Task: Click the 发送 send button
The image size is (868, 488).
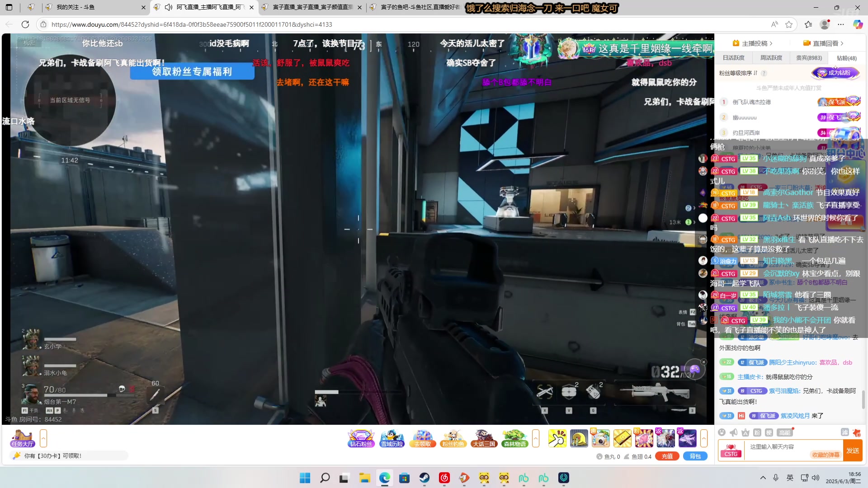Action: (x=853, y=450)
